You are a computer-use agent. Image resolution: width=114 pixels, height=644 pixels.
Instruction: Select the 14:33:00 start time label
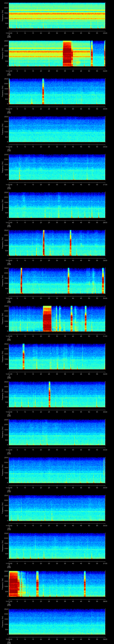[x=9, y=450]
